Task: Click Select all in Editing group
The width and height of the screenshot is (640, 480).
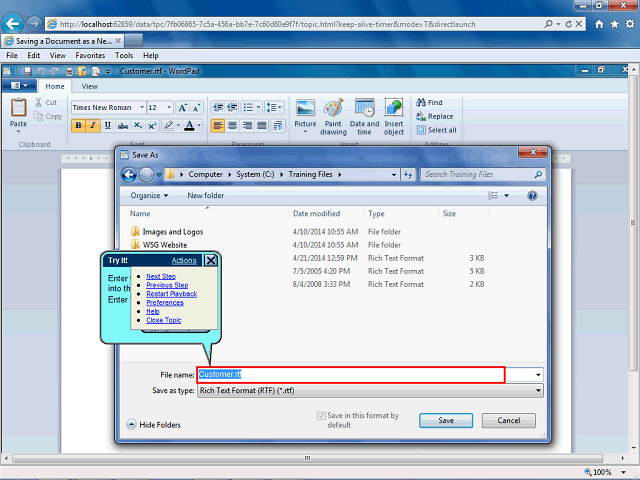Action: [x=436, y=130]
